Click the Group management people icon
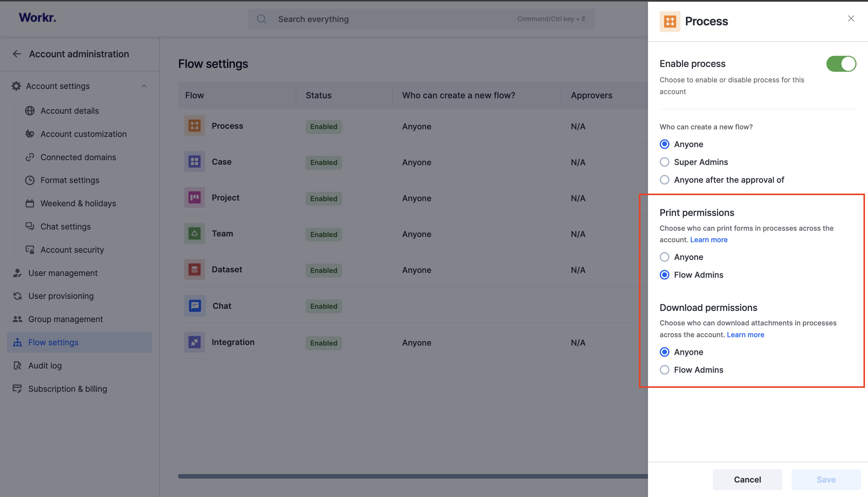Image resolution: width=868 pixels, height=497 pixels. click(17, 319)
